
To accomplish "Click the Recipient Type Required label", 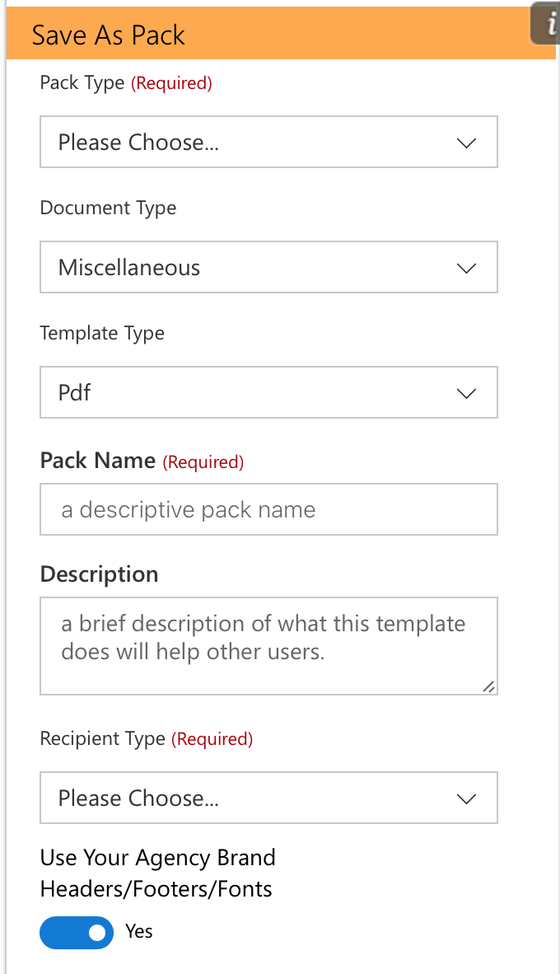I will (x=212, y=738).
